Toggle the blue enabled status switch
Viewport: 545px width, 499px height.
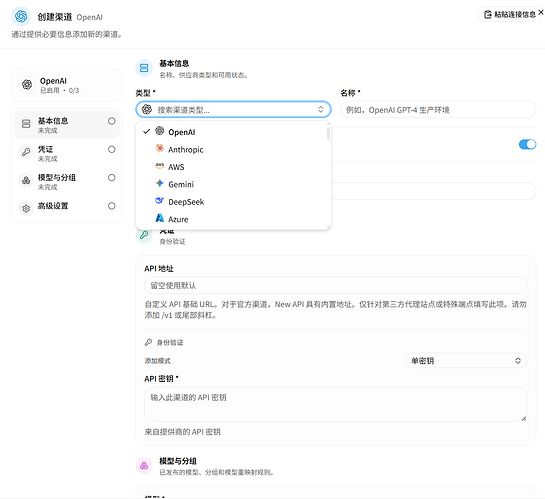pos(527,144)
